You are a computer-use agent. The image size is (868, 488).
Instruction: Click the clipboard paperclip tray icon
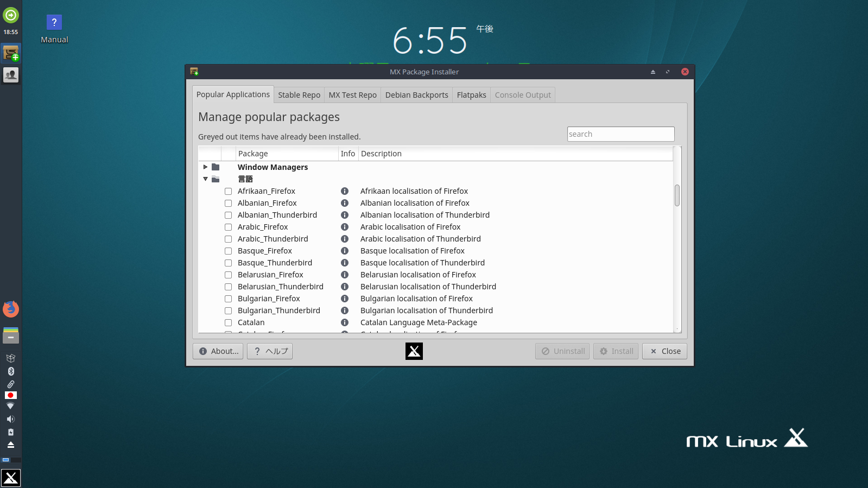click(11, 384)
